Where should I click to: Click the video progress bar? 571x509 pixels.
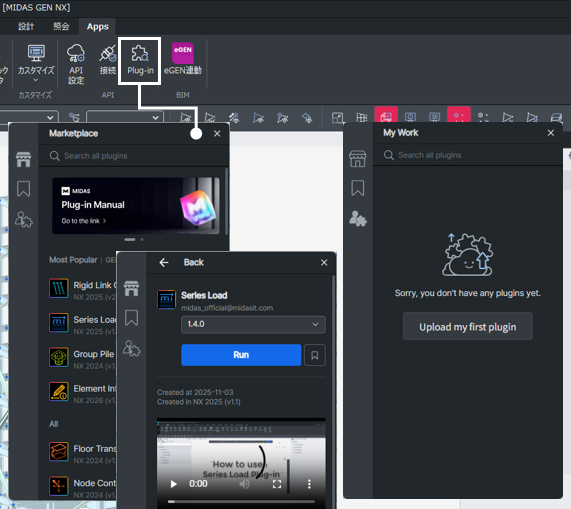coord(241,501)
